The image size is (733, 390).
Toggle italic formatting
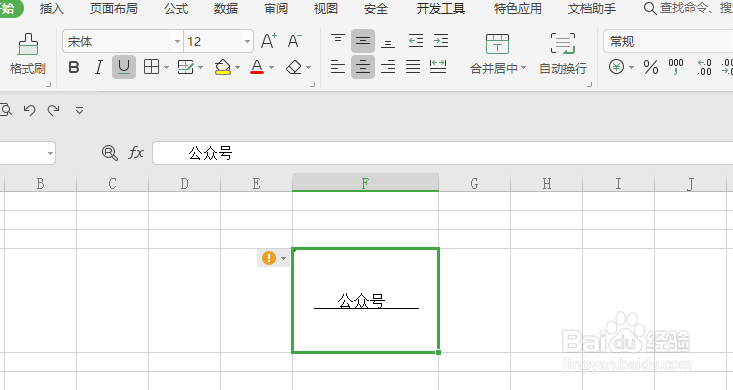tap(99, 67)
